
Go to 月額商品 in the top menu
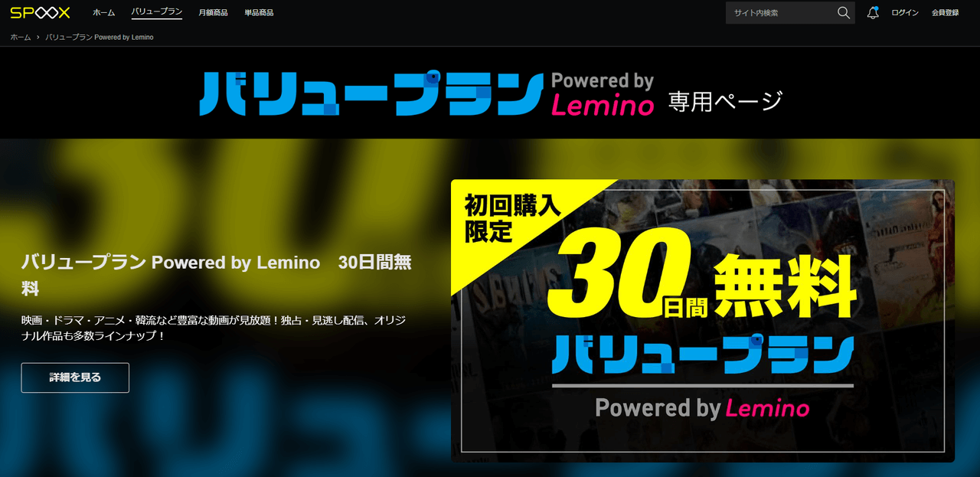point(213,12)
